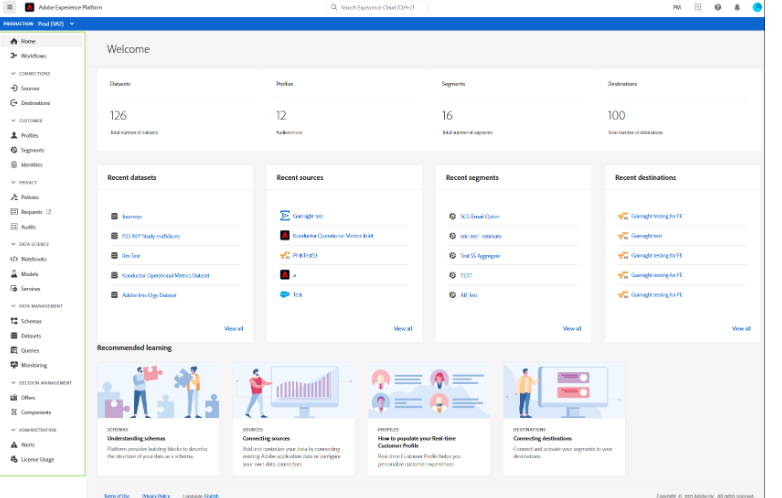
Task: Click View all under Recent datasets
Action: [x=233, y=328]
